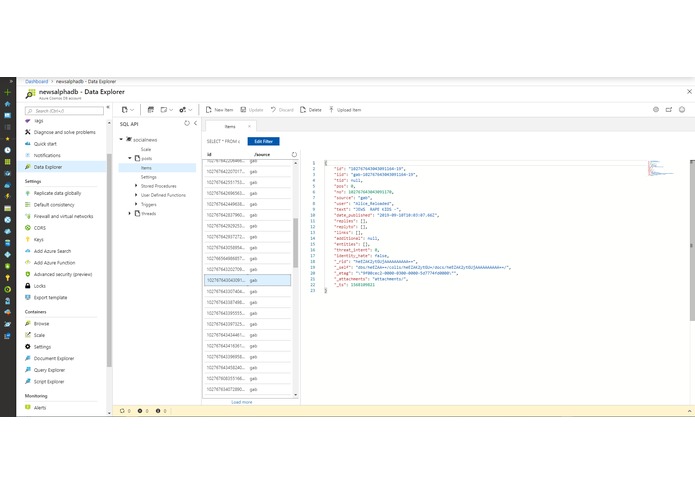Click the JSON editor minimap
This screenshot has width=695, height=494.
(661, 169)
